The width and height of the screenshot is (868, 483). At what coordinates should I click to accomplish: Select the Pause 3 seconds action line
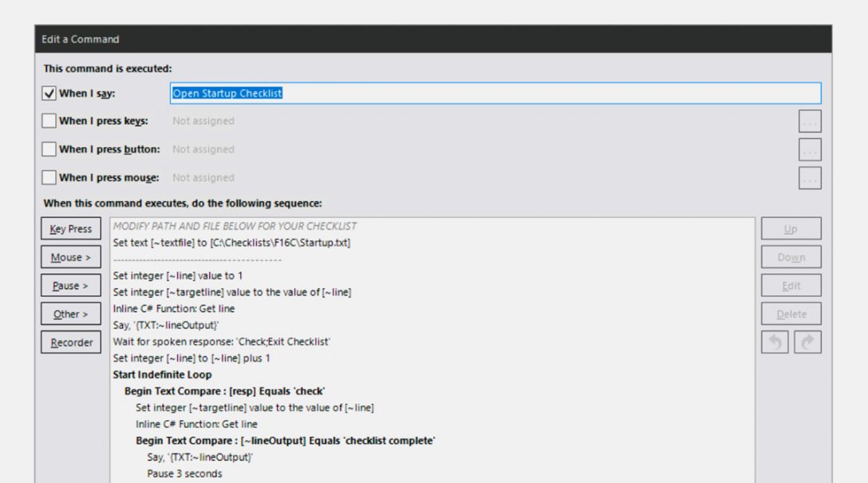click(x=184, y=473)
